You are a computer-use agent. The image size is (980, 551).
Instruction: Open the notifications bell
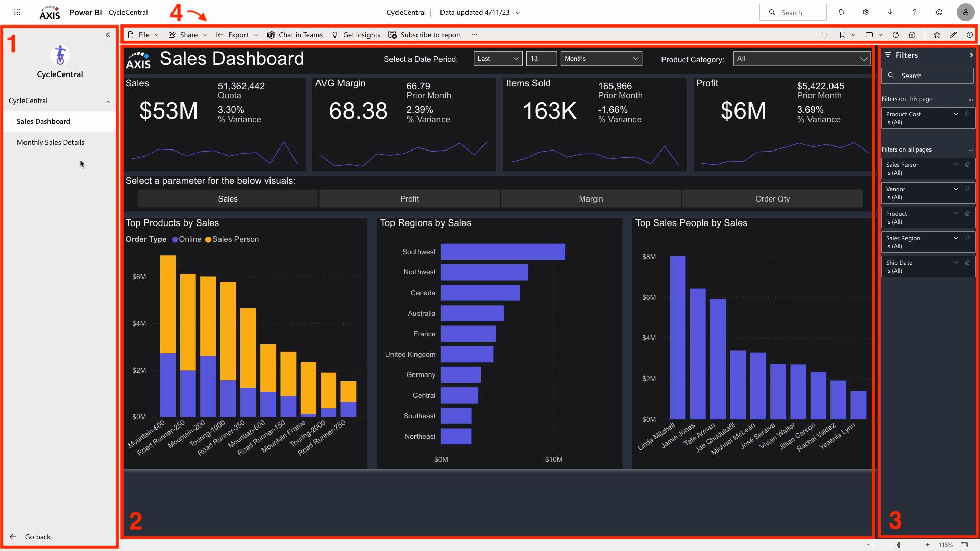(x=841, y=12)
